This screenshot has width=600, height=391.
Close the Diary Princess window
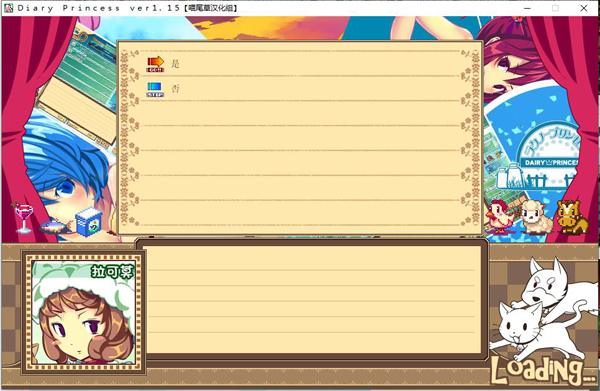tap(584, 8)
